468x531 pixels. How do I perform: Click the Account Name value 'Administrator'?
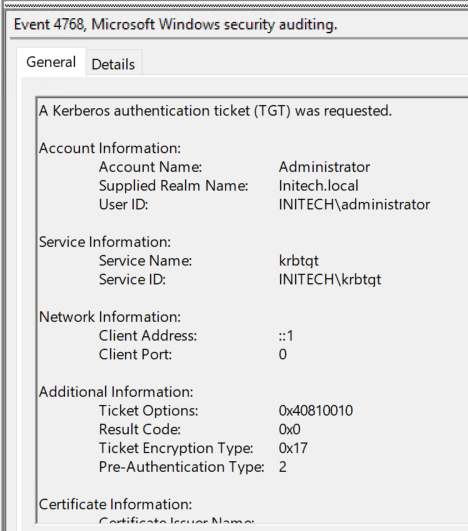click(324, 167)
